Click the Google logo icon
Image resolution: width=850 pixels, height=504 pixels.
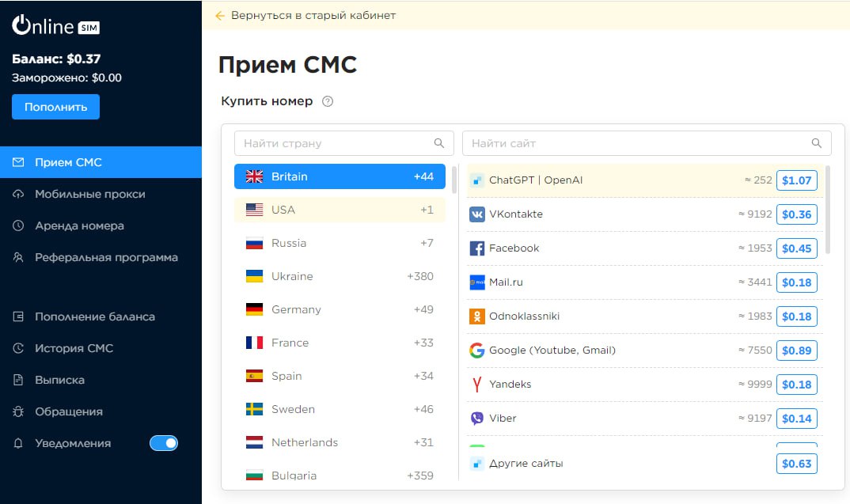coord(477,351)
